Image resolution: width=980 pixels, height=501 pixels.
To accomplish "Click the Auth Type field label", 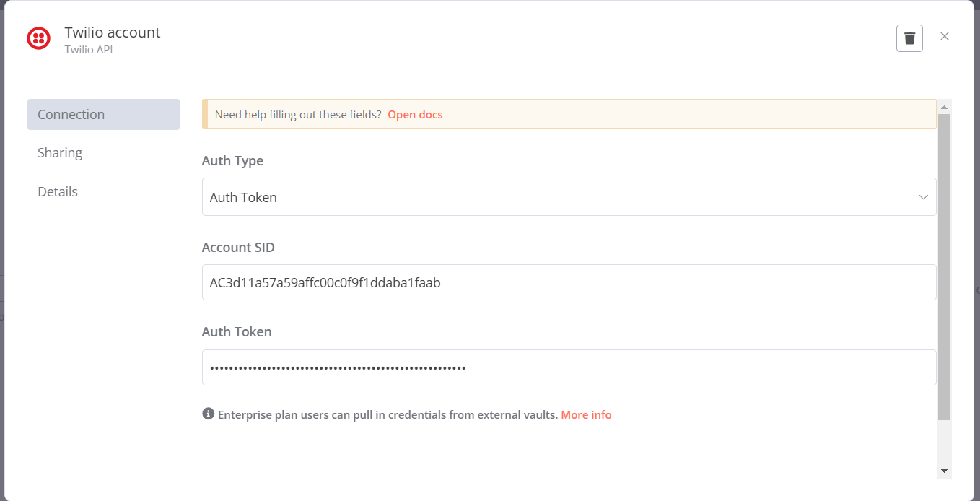I will (x=232, y=161).
